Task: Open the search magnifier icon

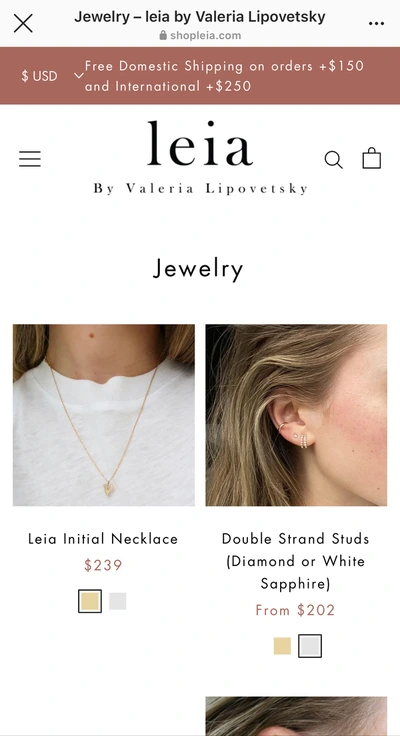Action: (x=333, y=159)
